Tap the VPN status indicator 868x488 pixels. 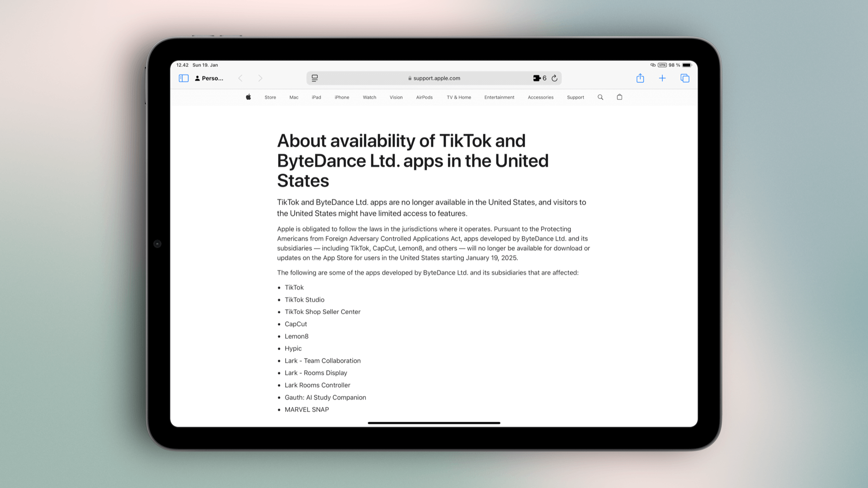click(662, 65)
